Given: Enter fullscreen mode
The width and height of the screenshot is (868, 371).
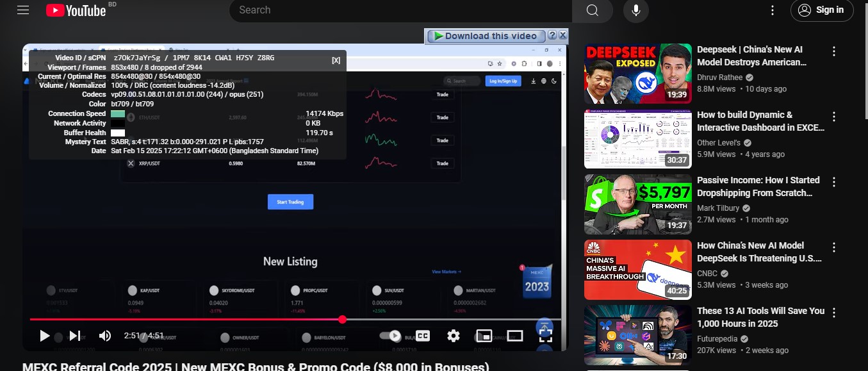Looking at the screenshot, I should [x=545, y=336].
